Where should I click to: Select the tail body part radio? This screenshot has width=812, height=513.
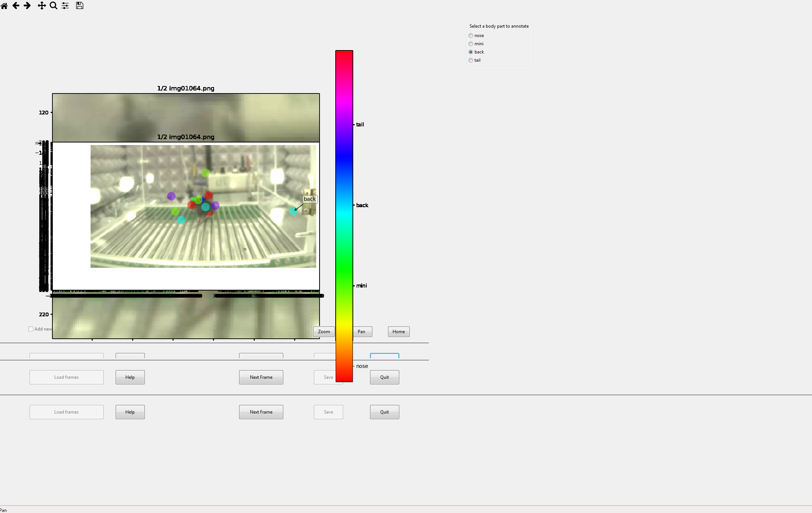coord(471,60)
